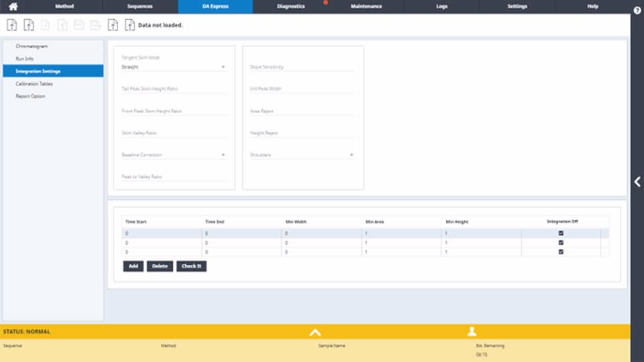Viewport: 644px width, 362px height.
Task: Click the Peak Width field
Action: tap(302, 88)
